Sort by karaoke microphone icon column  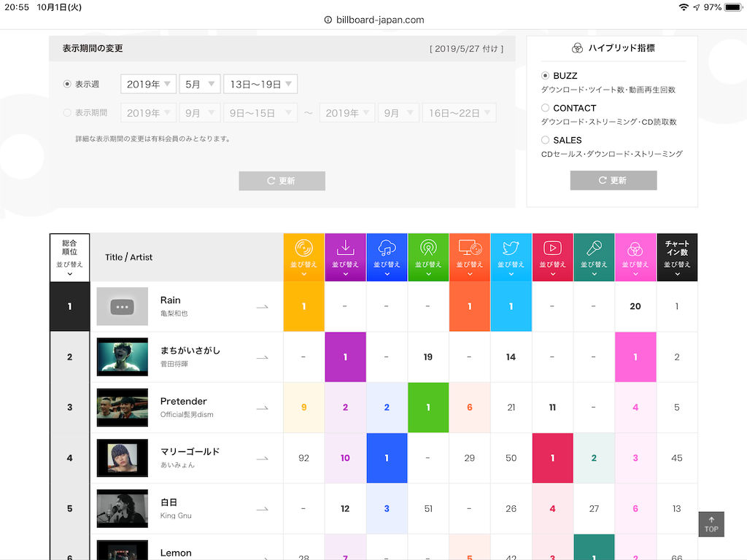tap(594, 257)
